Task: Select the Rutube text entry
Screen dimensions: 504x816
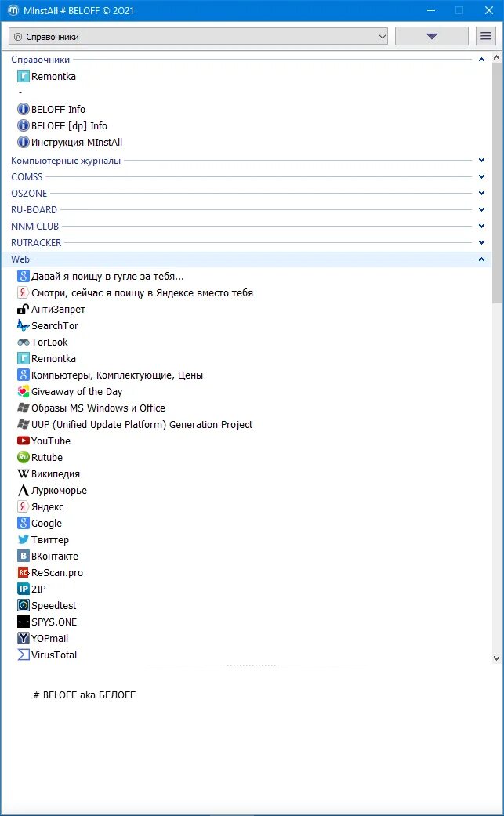Action: point(47,458)
